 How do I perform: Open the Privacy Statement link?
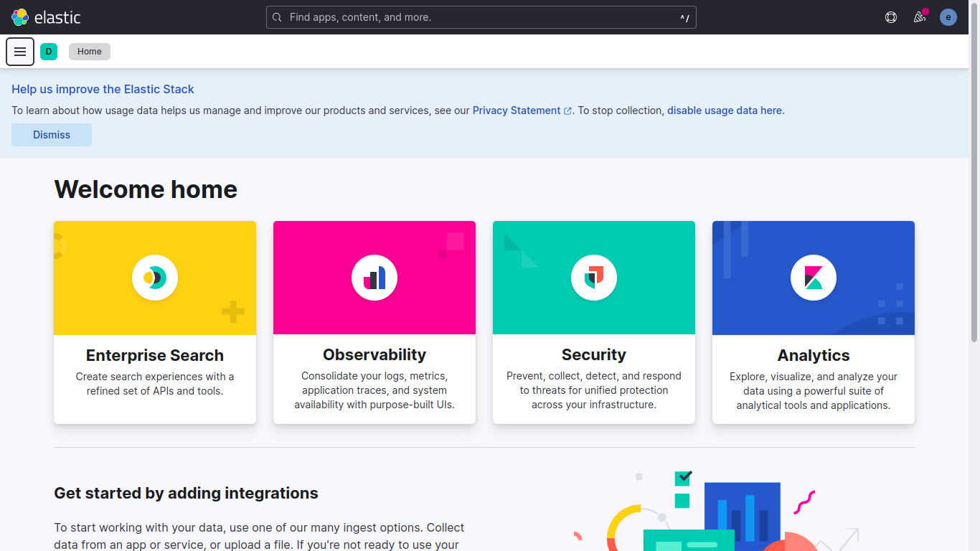(522, 110)
